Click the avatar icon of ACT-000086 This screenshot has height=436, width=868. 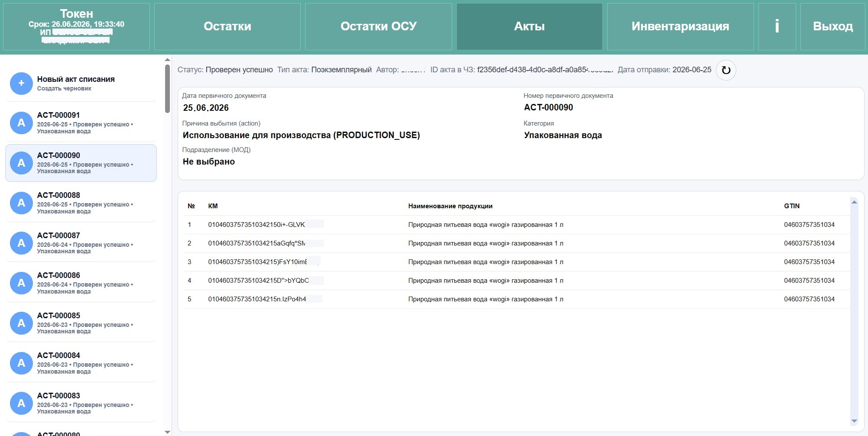coord(21,283)
